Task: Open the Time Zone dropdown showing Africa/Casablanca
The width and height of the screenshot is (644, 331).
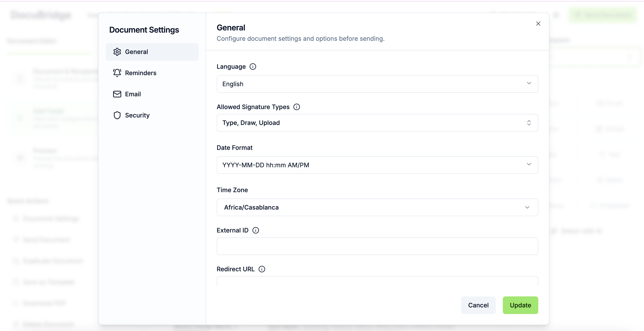Action: click(x=377, y=207)
